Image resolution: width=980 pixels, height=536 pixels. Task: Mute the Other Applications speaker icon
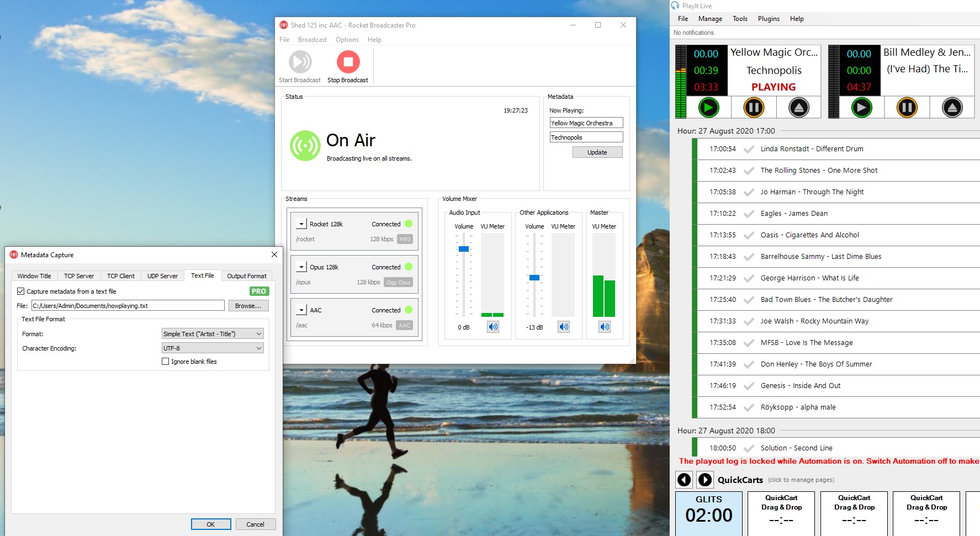coord(564,327)
